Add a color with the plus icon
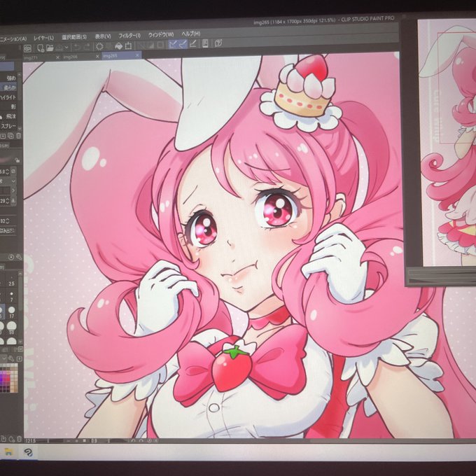 (19, 359)
